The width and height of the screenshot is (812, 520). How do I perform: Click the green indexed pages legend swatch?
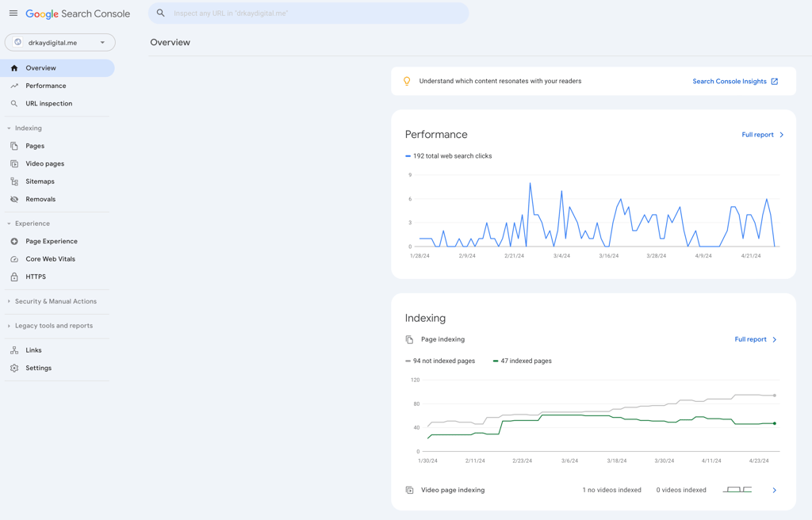496,361
